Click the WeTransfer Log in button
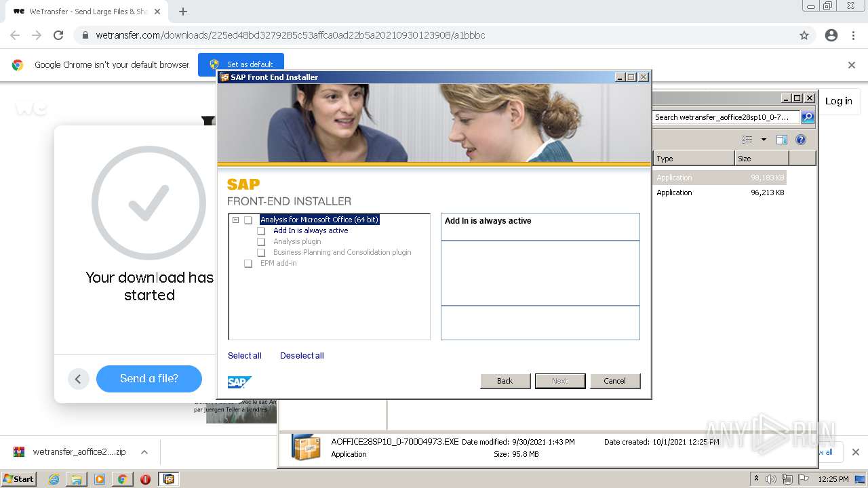 (x=839, y=101)
